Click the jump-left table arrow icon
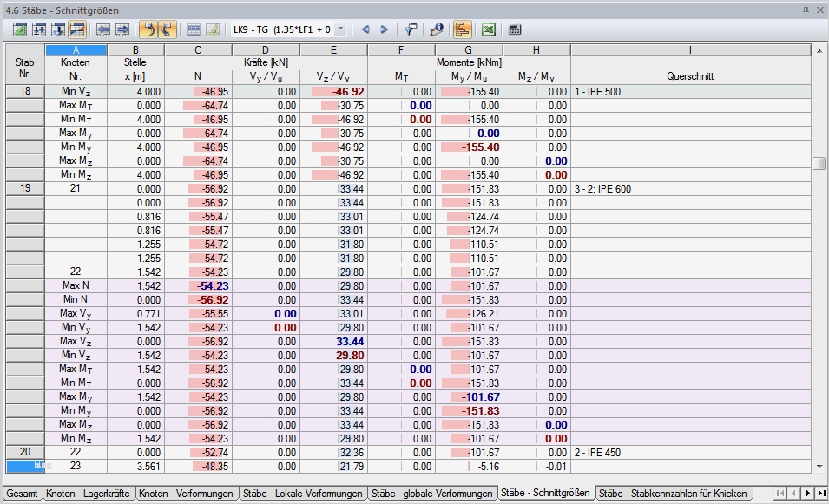The width and height of the screenshot is (829, 504). (x=103, y=29)
